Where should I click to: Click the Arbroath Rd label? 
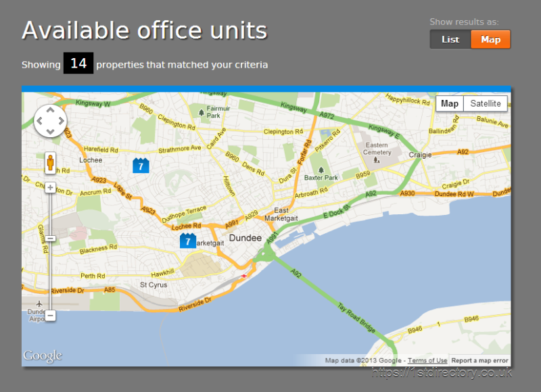click(311, 193)
